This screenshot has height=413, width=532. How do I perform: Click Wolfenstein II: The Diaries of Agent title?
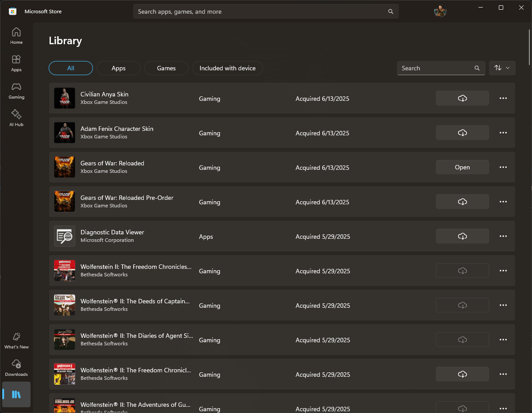pyautogui.click(x=137, y=336)
